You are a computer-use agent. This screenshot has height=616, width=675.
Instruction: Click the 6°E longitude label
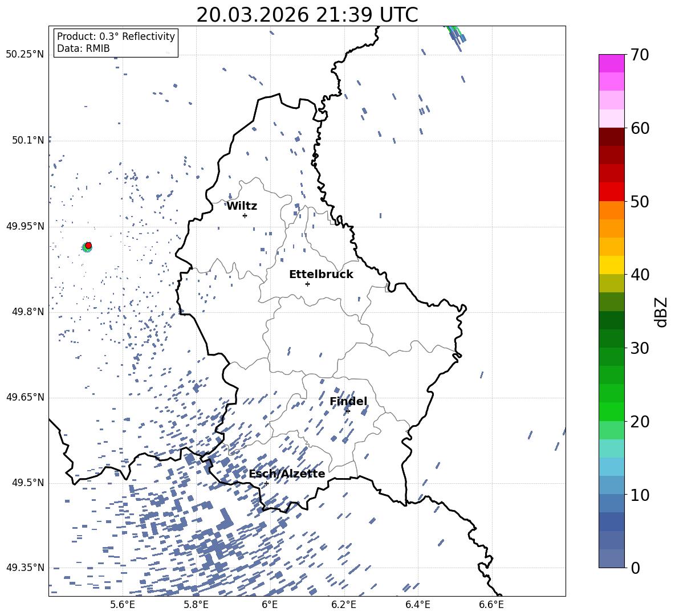[270, 605]
